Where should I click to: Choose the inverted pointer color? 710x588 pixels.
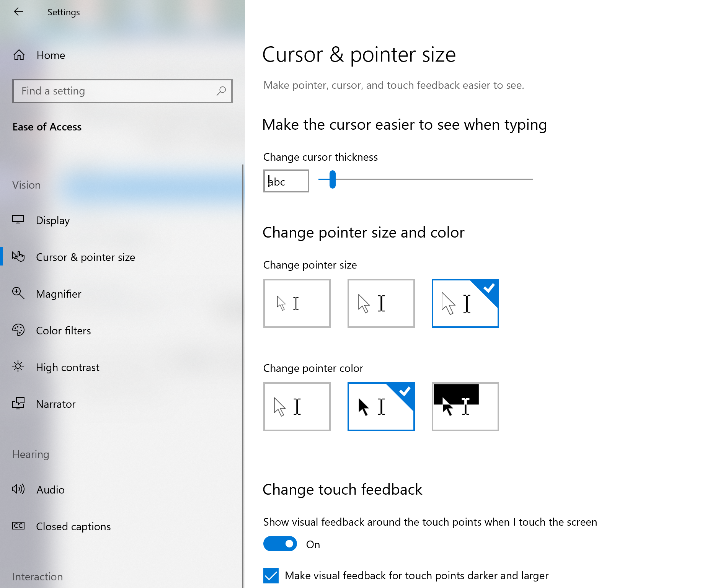pos(465,407)
